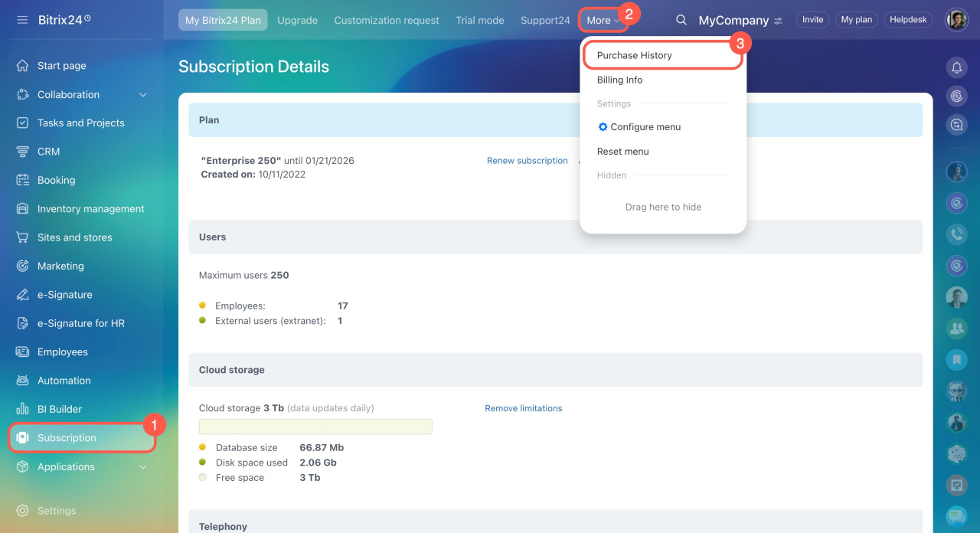
Task: Click the user profile avatar
Action: click(956, 20)
